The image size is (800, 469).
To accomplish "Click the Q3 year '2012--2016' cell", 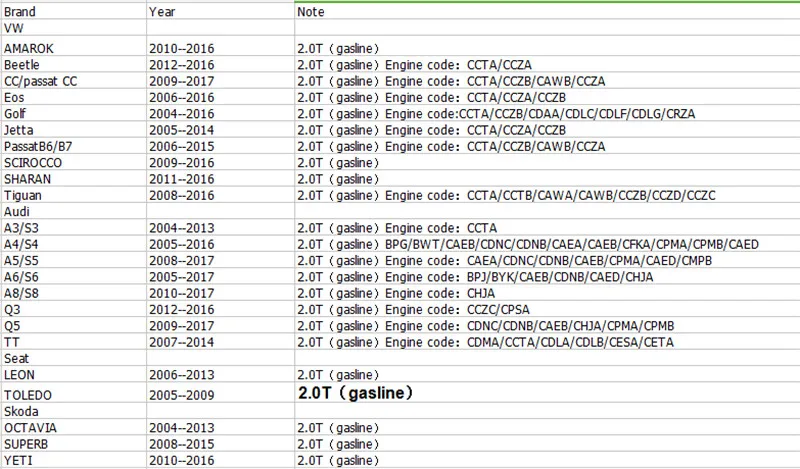I will (x=220, y=310).
